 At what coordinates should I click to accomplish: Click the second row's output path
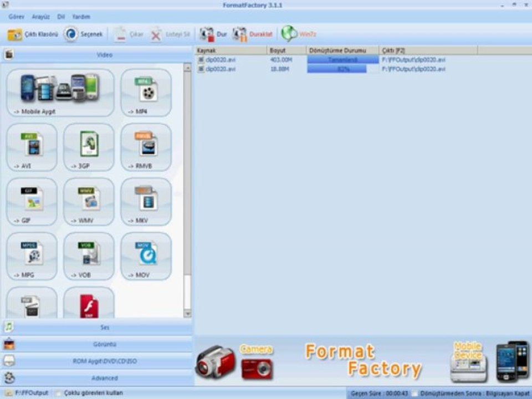tap(413, 69)
